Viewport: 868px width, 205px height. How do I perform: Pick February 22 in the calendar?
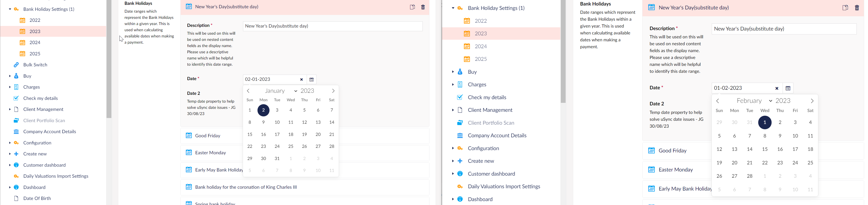(765, 163)
